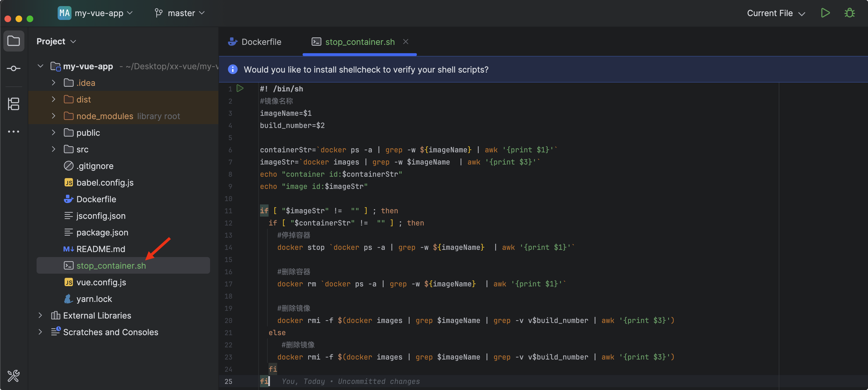Select jsconfig.json in project tree

tap(101, 215)
